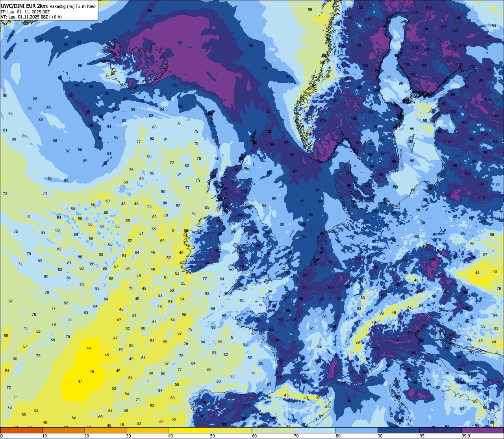Click the UWC/DINI EUR 2km title text
The width and height of the screenshot is (504, 439).
pyautogui.click(x=23, y=6)
